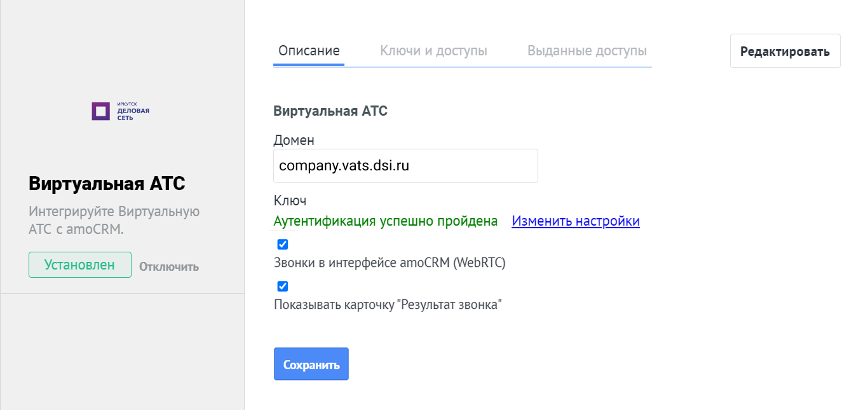This screenshot has height=410, width=868.
Task: Toggle the WebRTC calls checkbox
Action: pos(283,245)
